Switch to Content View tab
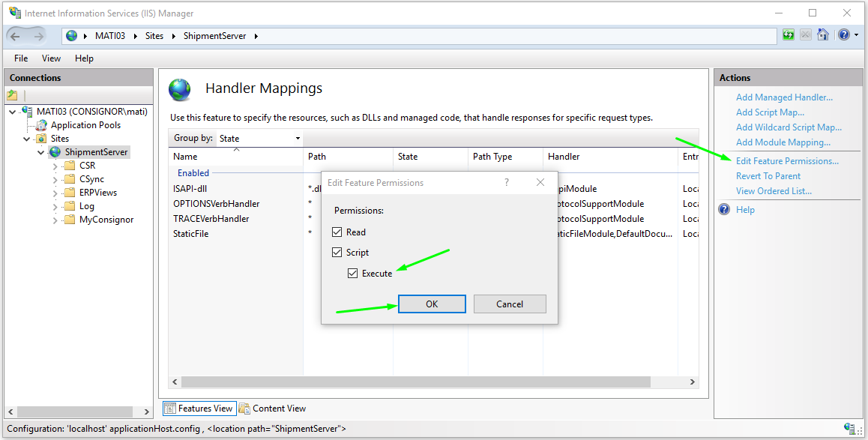This screenshot has width=868, height=440. 273,409
